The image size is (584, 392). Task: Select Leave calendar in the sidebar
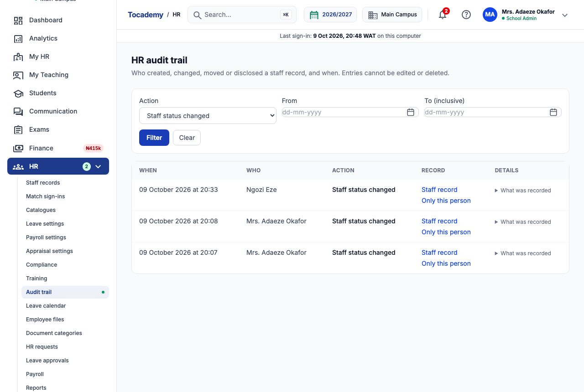click(x=46, y=306)
